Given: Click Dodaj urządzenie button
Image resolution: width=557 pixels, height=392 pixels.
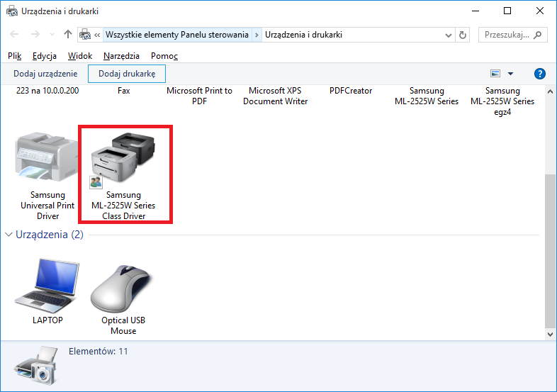Looking at the screenshot, I should coord(45,74).
